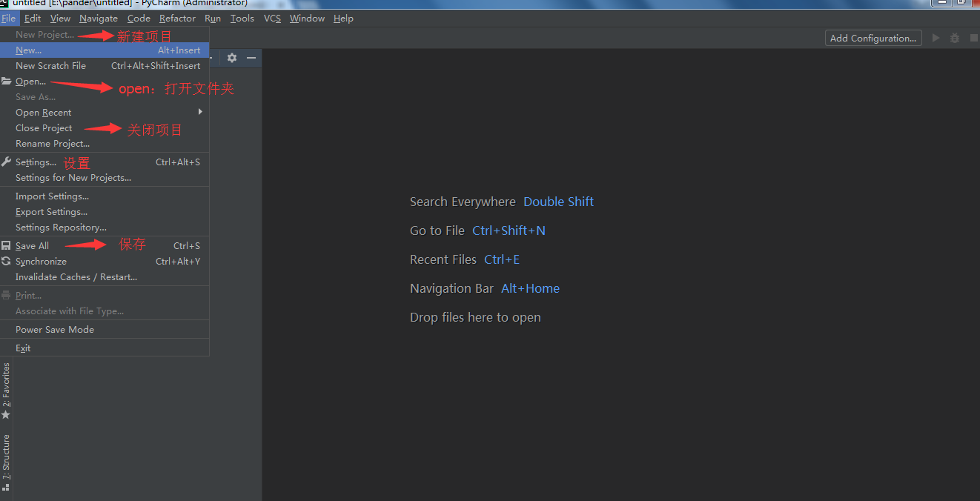Click the Add Configuration... button
The height and width of the screenshot is (501, 980).
pyautogui.click(x=873, y=38)
